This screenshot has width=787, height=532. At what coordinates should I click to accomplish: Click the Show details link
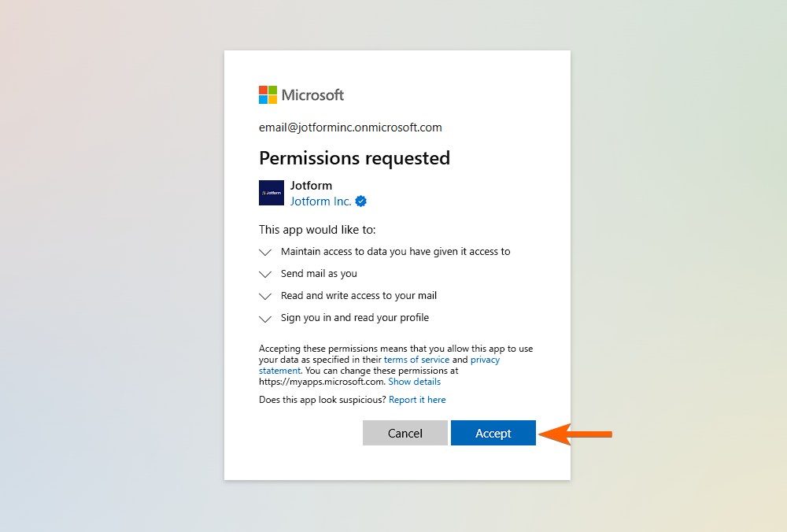click(414, 382)
